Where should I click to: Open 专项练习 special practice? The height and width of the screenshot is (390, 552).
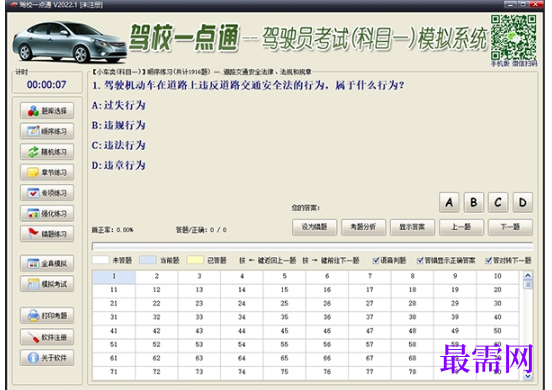pyautogui.click(x=47, y=193)
